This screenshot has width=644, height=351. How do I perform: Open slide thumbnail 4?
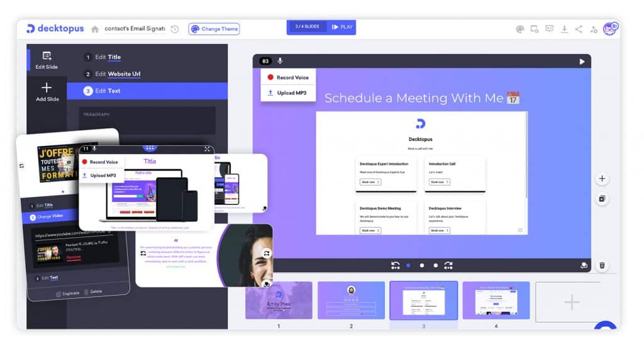tap(496, 300)
